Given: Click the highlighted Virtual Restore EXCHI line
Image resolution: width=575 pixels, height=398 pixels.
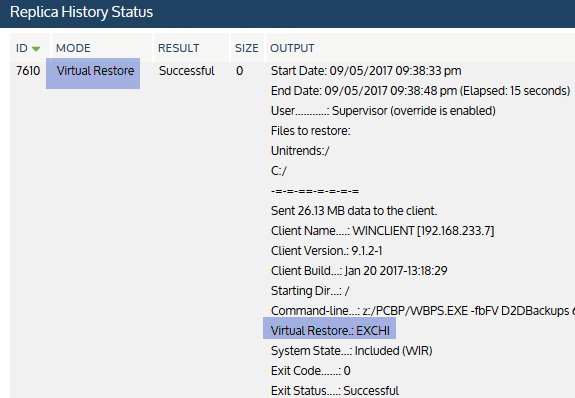Looking at the screenshot, I should tap(329, 328).
